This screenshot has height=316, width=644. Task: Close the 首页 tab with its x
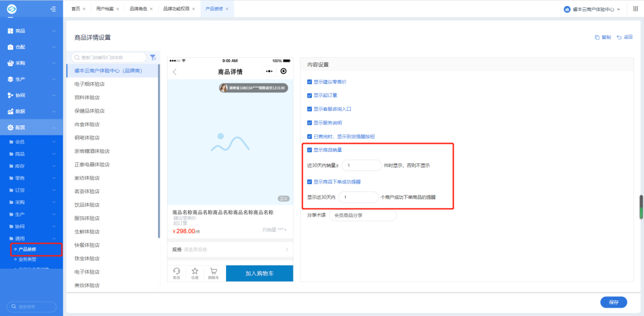pyautogui.click(x=84, y=8)
